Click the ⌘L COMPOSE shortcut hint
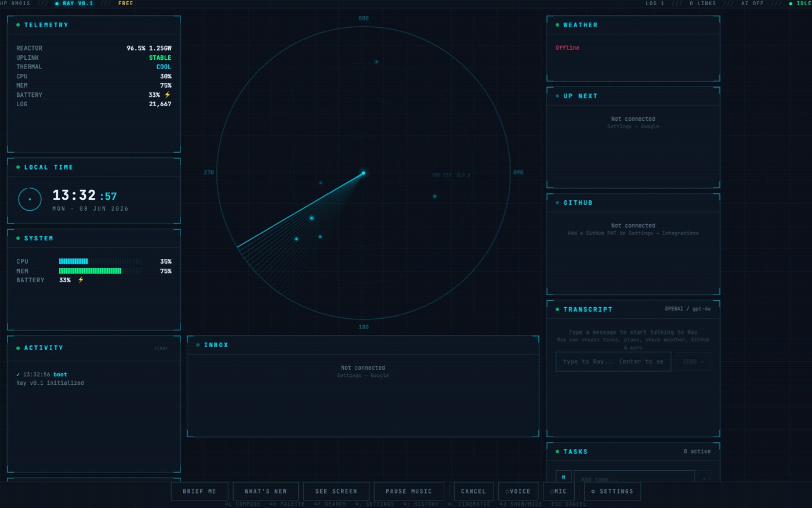The width and height of the screenshot is (812, 508). pos(242,504)
